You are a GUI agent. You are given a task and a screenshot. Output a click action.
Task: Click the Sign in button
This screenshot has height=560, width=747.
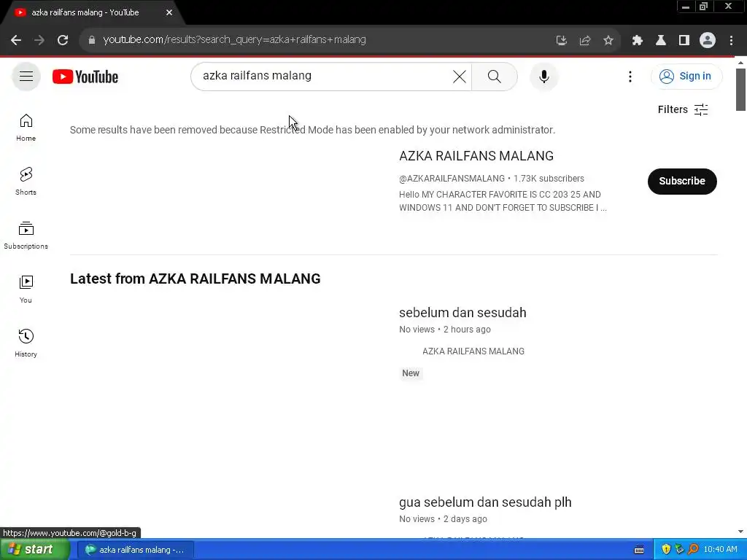(686, 76)
